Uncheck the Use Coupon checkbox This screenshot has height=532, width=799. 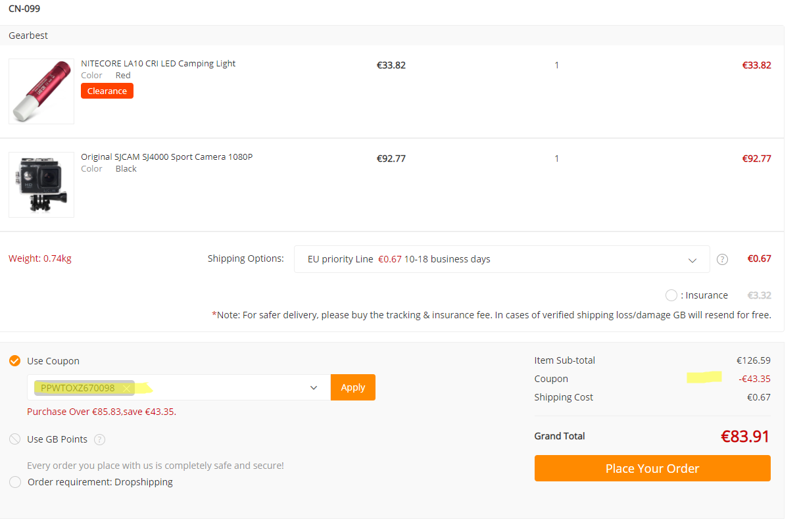click(x=14, y=361)
